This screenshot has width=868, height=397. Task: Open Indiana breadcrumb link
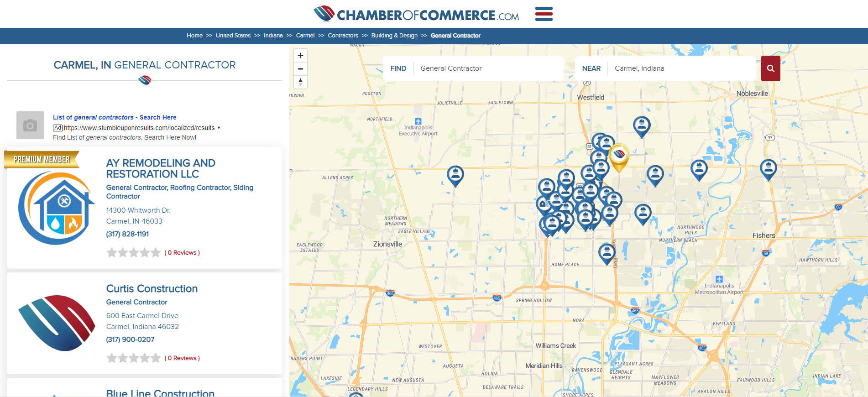pos(273,36)
